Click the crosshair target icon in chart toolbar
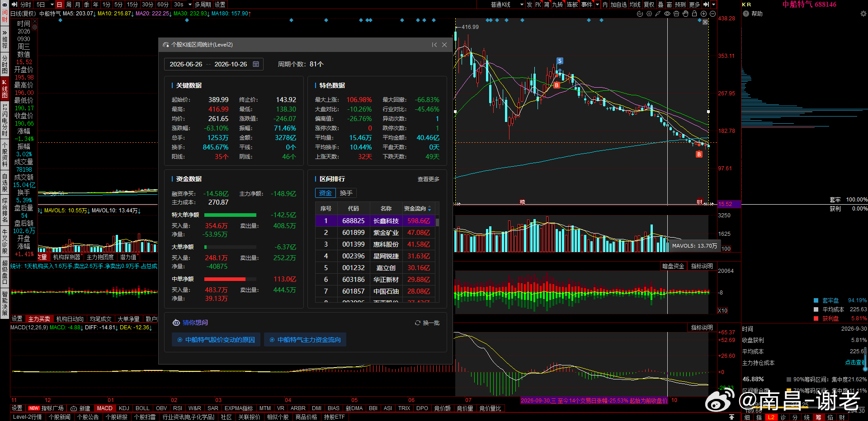Screen dimensions: 868x421 click(x=640, y=14)
